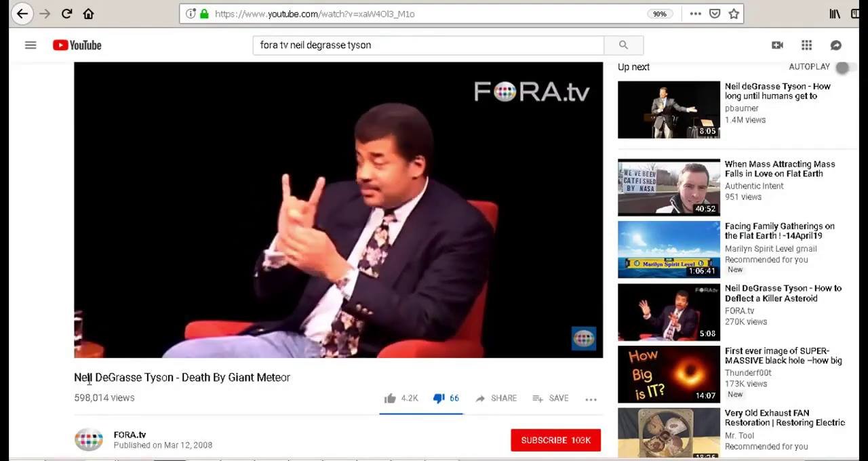Click the SAVE to playlist button
The image size is (868, 461).
pos(551,399)
